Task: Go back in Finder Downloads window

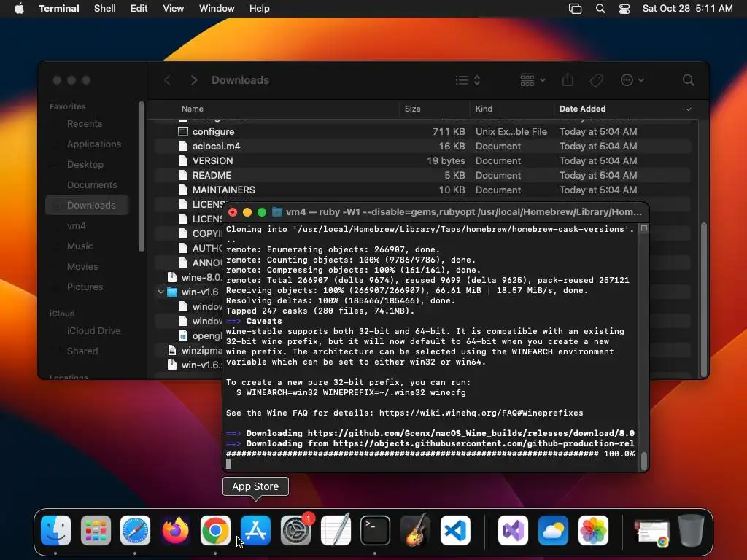Action: pos(167,80)
